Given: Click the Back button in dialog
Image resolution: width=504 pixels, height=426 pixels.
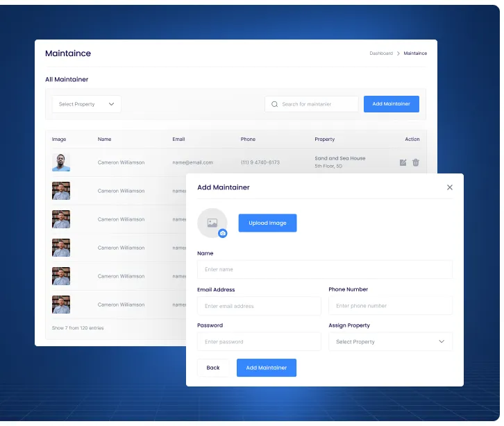Looking at the screenshot, I should [x=213, y=368].
